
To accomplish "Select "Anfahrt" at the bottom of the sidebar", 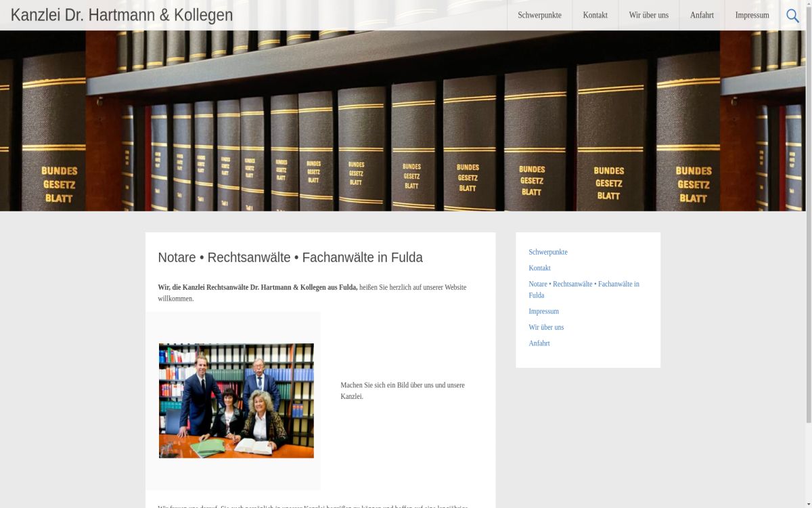I will pos(539,343).
